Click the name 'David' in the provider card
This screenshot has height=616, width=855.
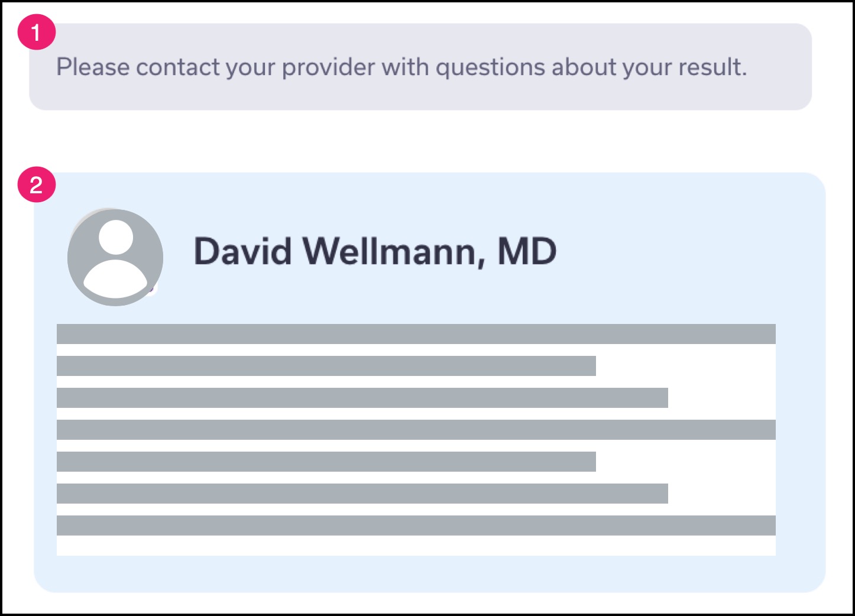coord(243,251)
